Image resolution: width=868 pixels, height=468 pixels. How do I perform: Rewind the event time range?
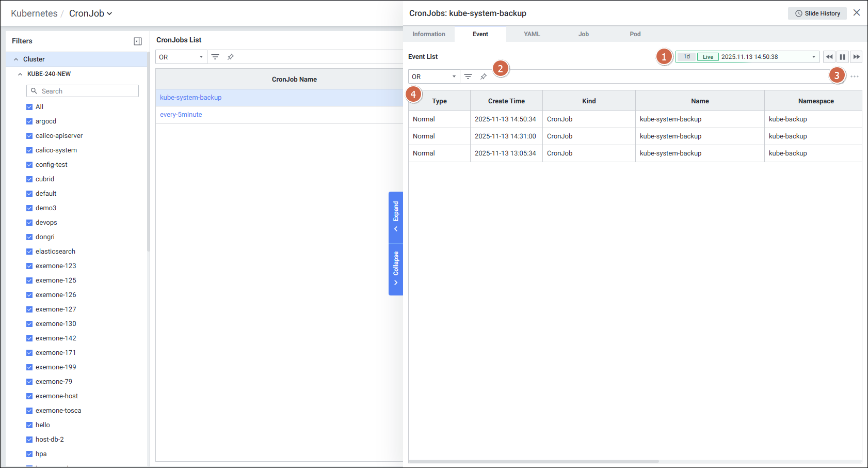pyautogui.click(x=829, y=57)
